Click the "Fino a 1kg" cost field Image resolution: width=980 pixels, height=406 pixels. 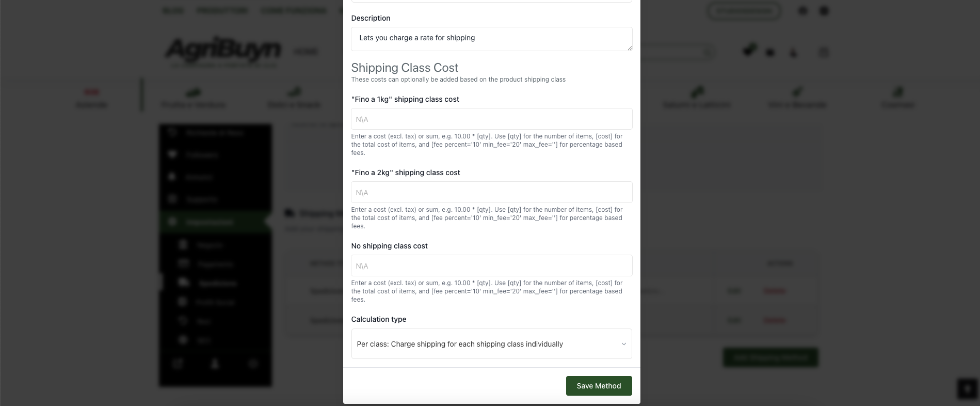491,119
